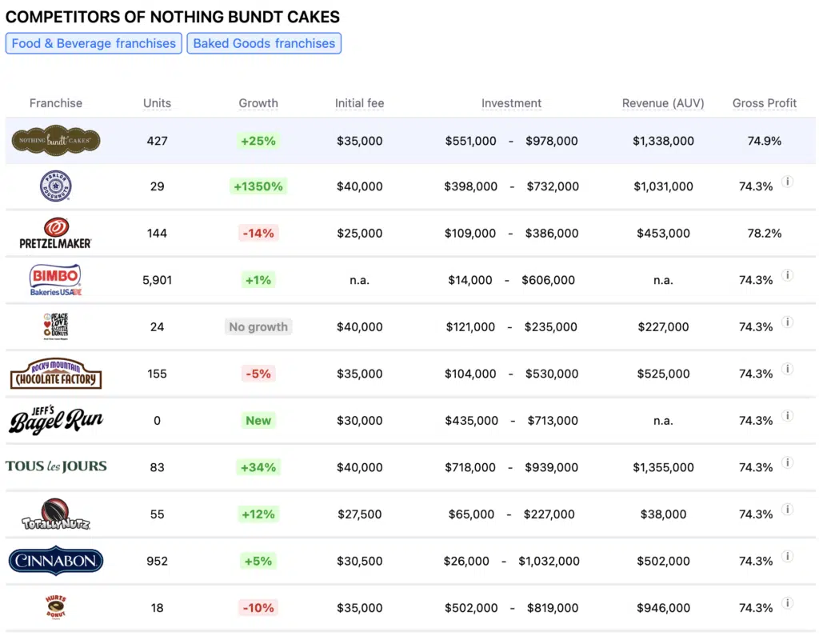Click the +1350% growth badge
819x644 pixels.
click(258, 186)
